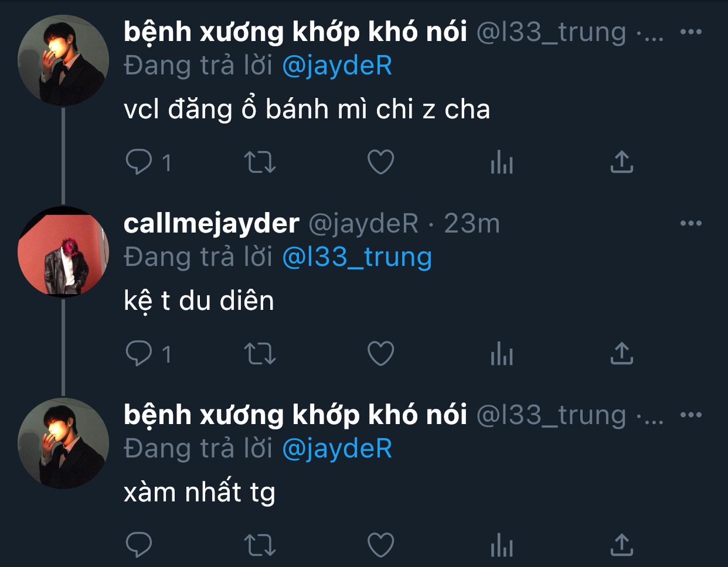Share the 'kệ t du diên' tweet
The width and height of the screenshot is (728, 567).
point(622,353)
